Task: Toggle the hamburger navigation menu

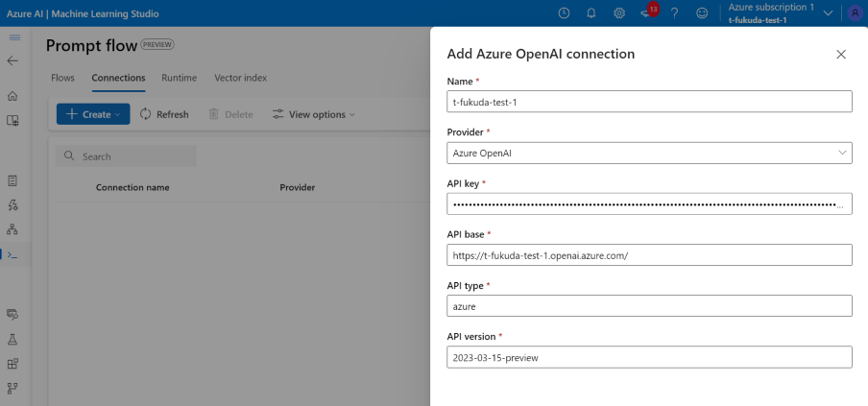Action: tap(13, 36)
